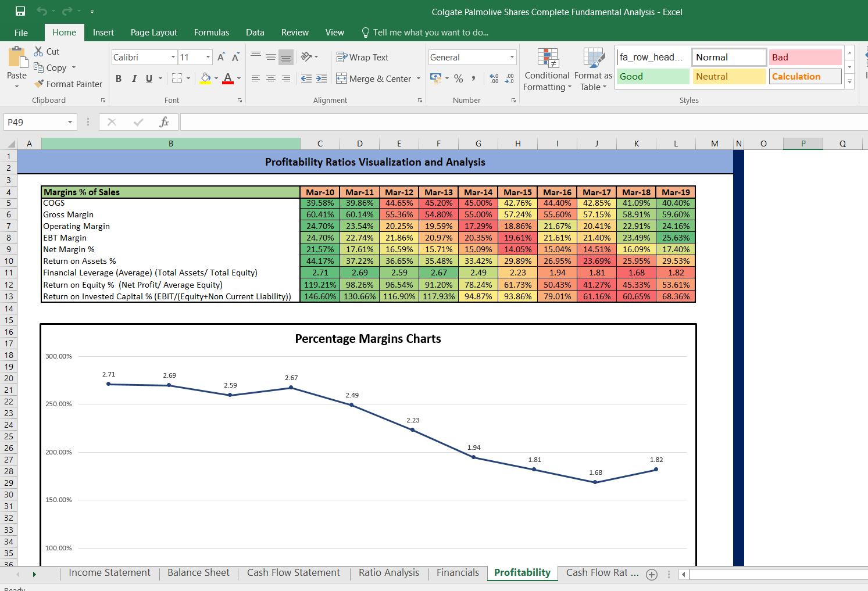Open the font name Calibri dropdown
868x591 pixels.
173,57
